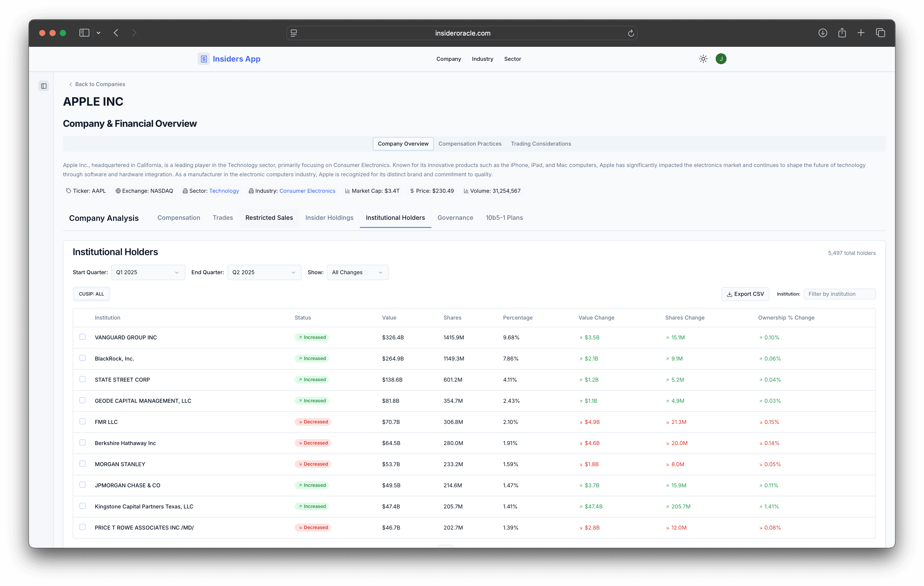Open the Show All Changes dropdown

tap(357, 272)
